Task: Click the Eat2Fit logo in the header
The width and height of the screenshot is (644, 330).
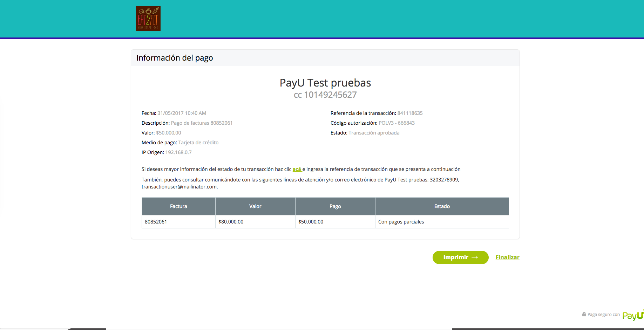Action: (148, 19)
